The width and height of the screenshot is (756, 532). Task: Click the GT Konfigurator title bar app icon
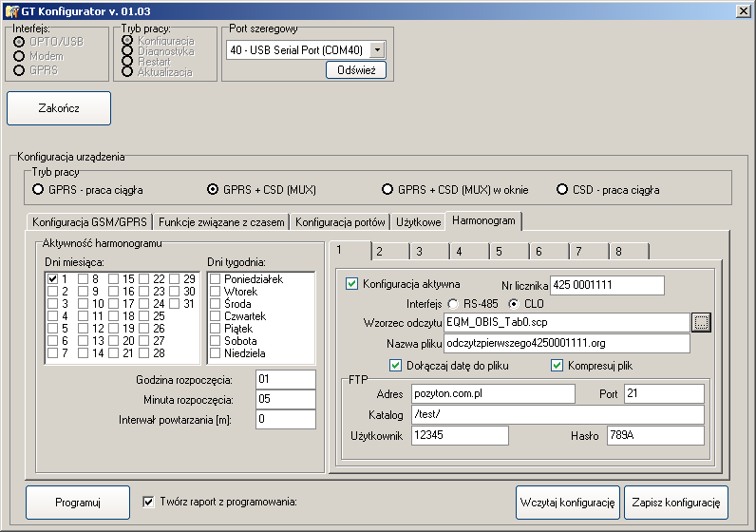click(11, 10)
